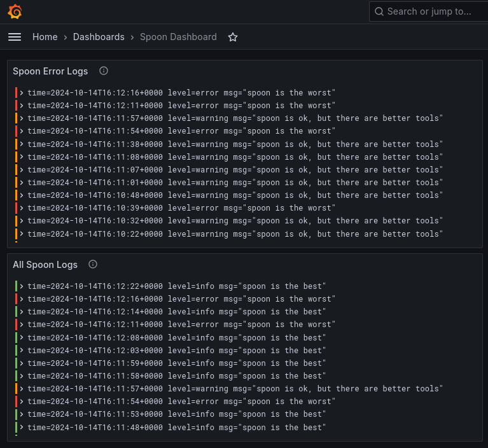Open the Spoon Error Logs panel title menu
This screenshot has width=488, height=448.
pos(50,71)
